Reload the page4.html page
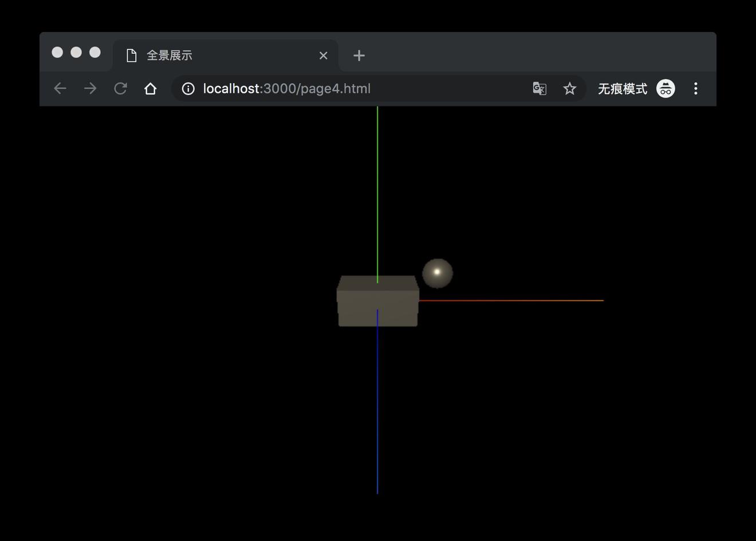Image resolution: width=756 pixels, height=541 pixels. point(120,88)
